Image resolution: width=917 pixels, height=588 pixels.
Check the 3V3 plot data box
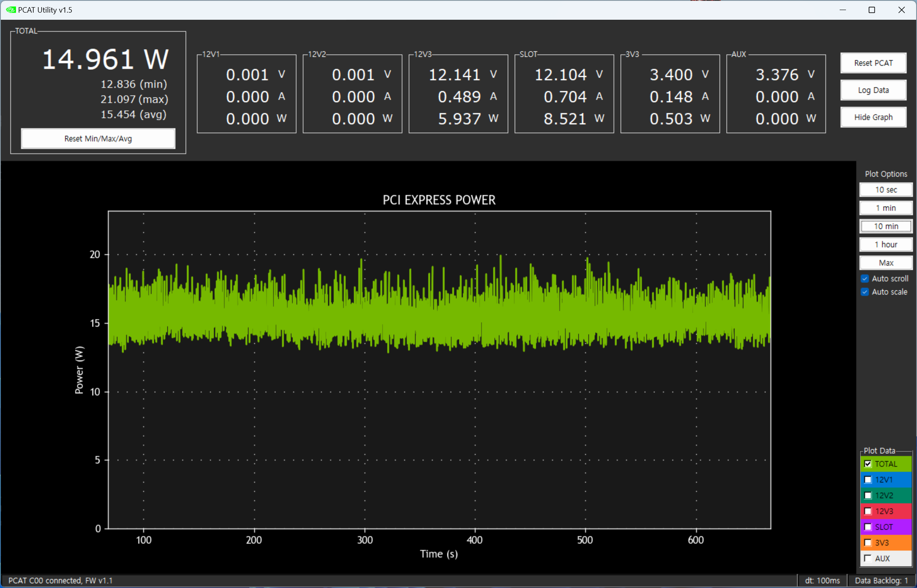[x=868, y=543]
